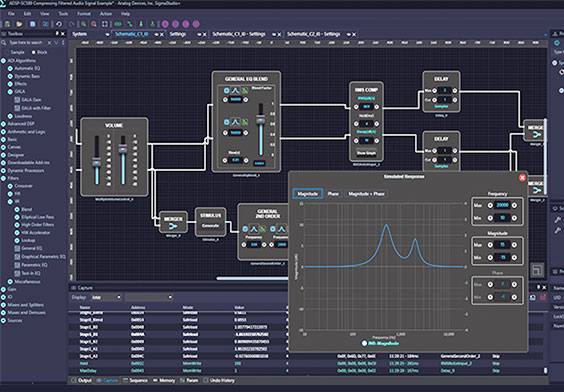Click the fourth purple circle toolbar button
This screenshot has width=564, height=392.
pos(196,24)
